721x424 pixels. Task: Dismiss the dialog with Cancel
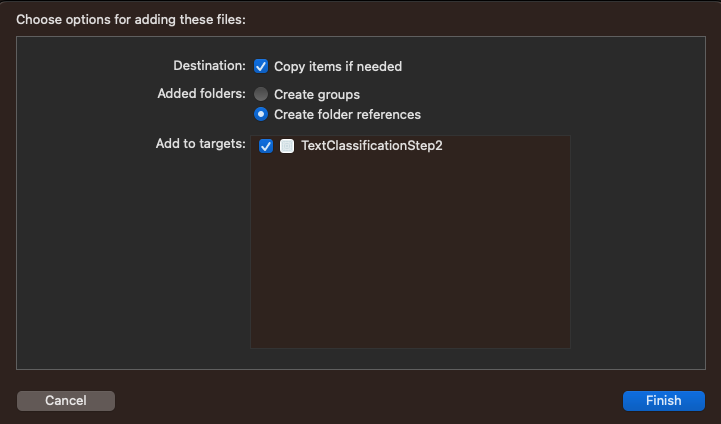tap(66, 400)
